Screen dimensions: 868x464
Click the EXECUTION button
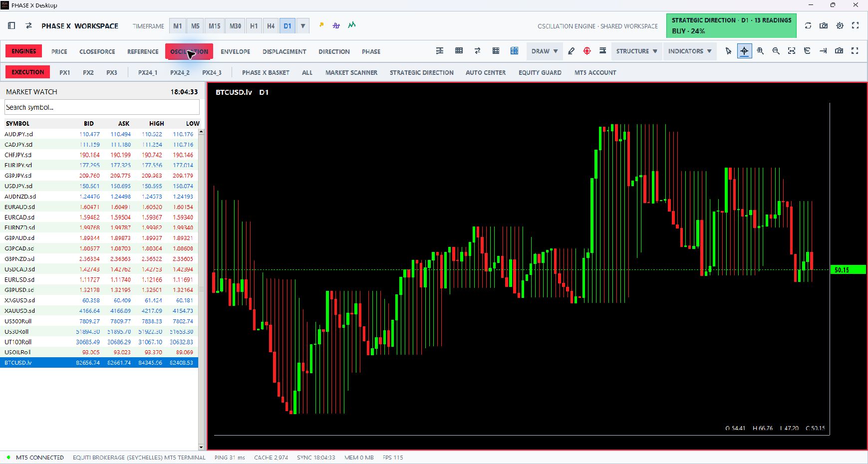pos(28,72)
